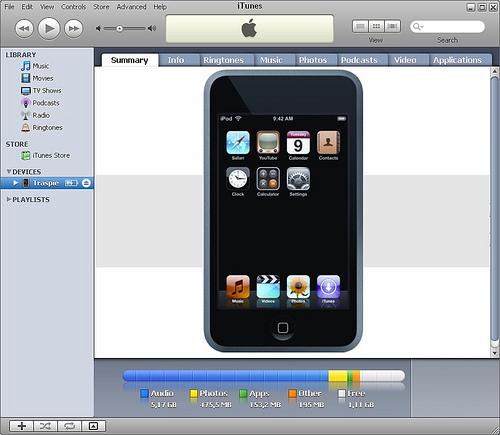500x435 pixels.
Task: Open the Store menu
Action: pos(101,7)
